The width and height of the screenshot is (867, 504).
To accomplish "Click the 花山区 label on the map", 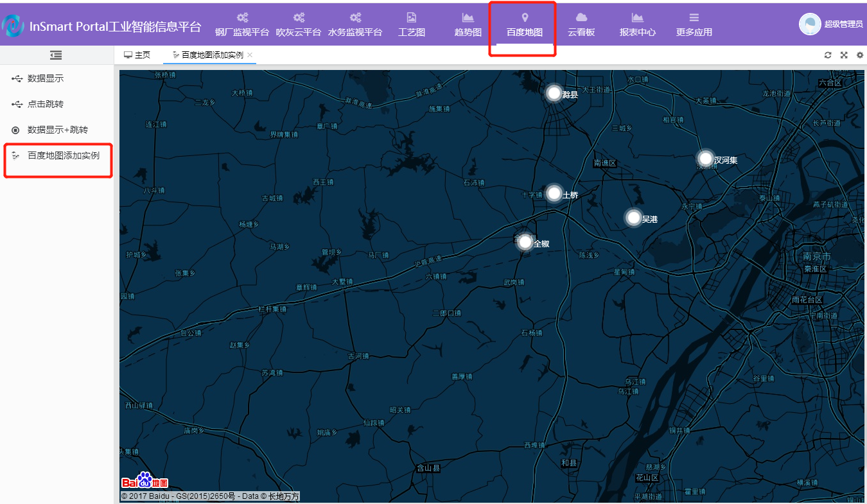I will coord(647,478).
